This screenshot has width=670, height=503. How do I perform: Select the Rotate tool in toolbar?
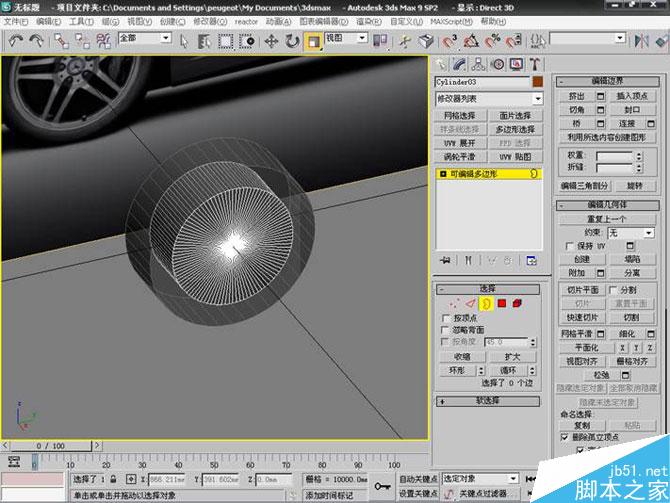[292, 41]
